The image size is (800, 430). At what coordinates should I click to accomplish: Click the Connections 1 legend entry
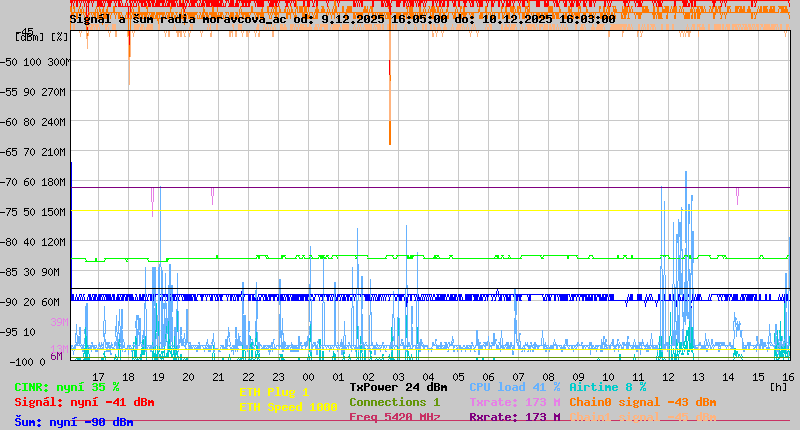(394, 402)
